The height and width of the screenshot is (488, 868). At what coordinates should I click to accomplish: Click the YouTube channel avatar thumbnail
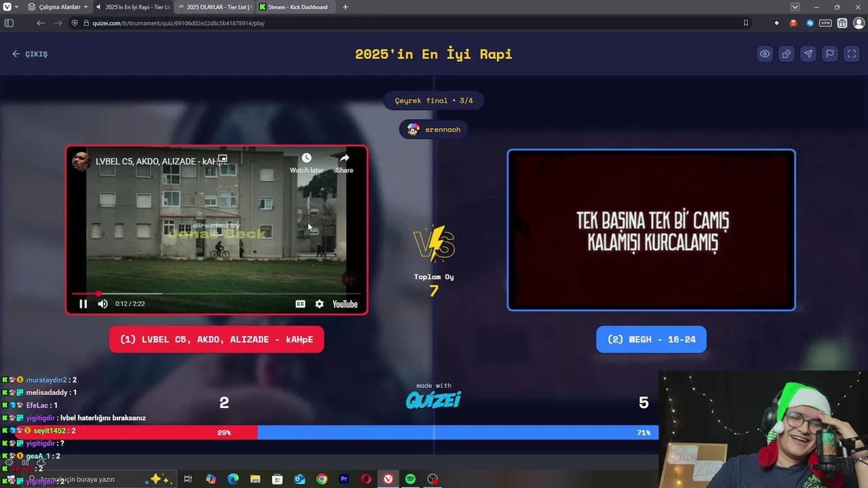click(x=81, y=161)
